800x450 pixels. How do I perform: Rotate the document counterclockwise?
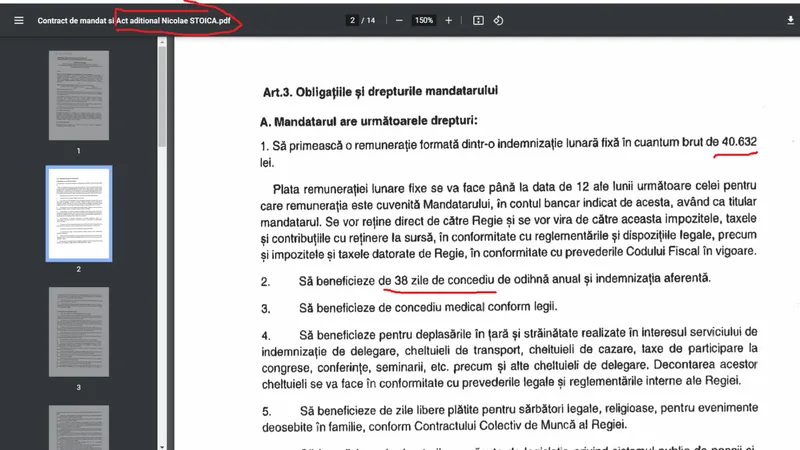point(498,20)
